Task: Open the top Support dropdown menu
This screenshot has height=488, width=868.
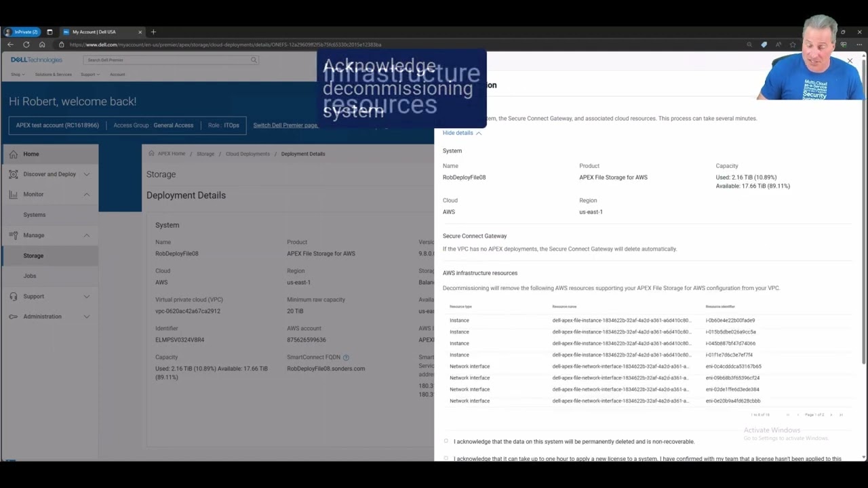Action: point(90,75)
